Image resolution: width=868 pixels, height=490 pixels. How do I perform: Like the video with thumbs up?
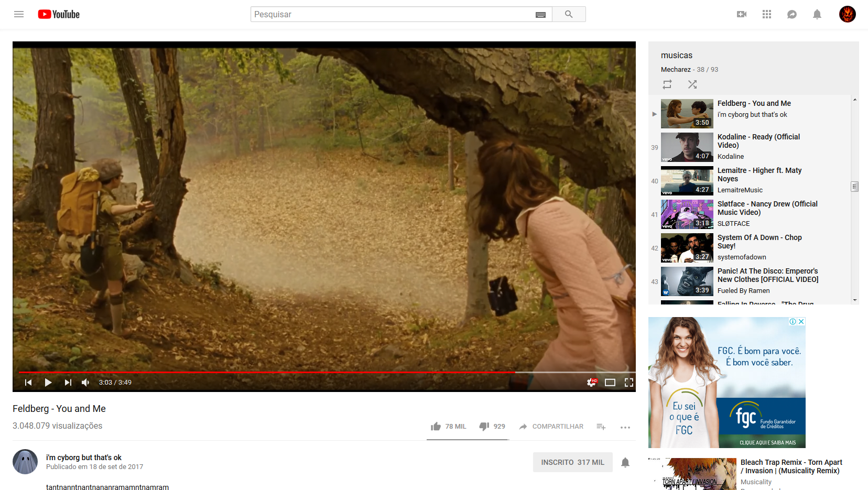448,427
